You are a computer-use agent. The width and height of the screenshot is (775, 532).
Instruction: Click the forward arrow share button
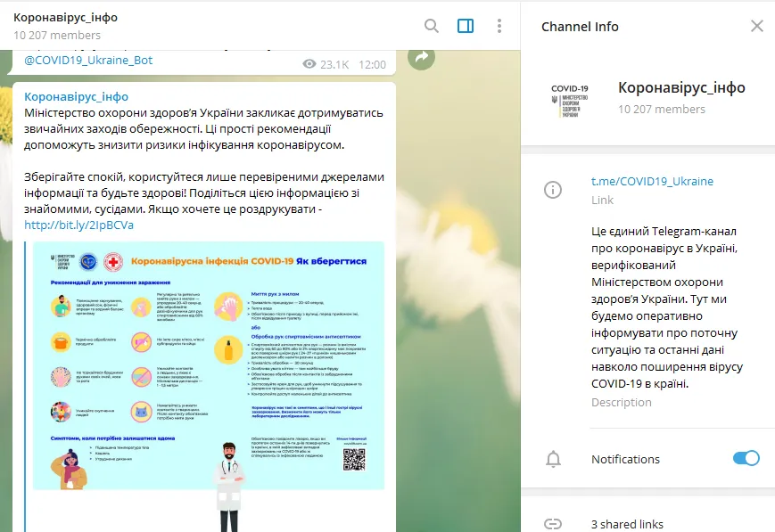point(421,57)
